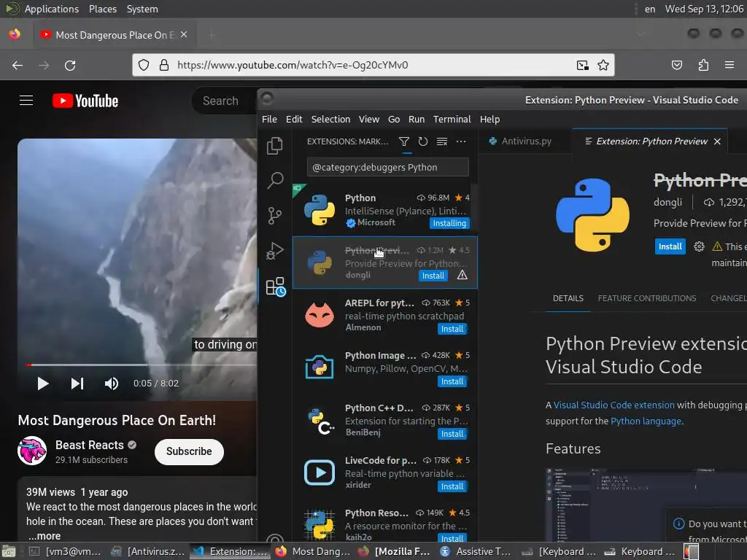This screenshot has height=560, width=747.
Task: Play the YouTube video
Action: tap(43, 384)
